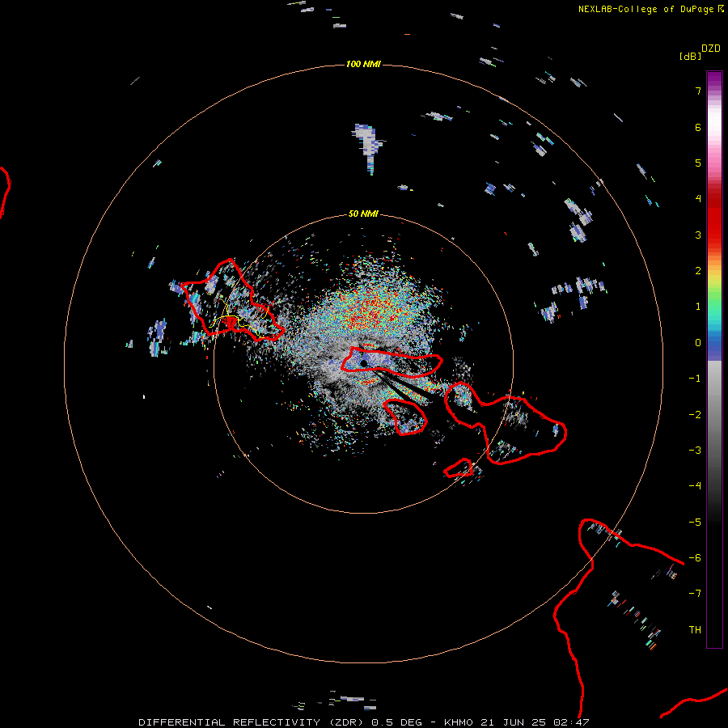The height and width of the screenshot is (728, 728).
Task: Click the 0 dB scale label
Action: pyautogui.click(x=698, y=343)
